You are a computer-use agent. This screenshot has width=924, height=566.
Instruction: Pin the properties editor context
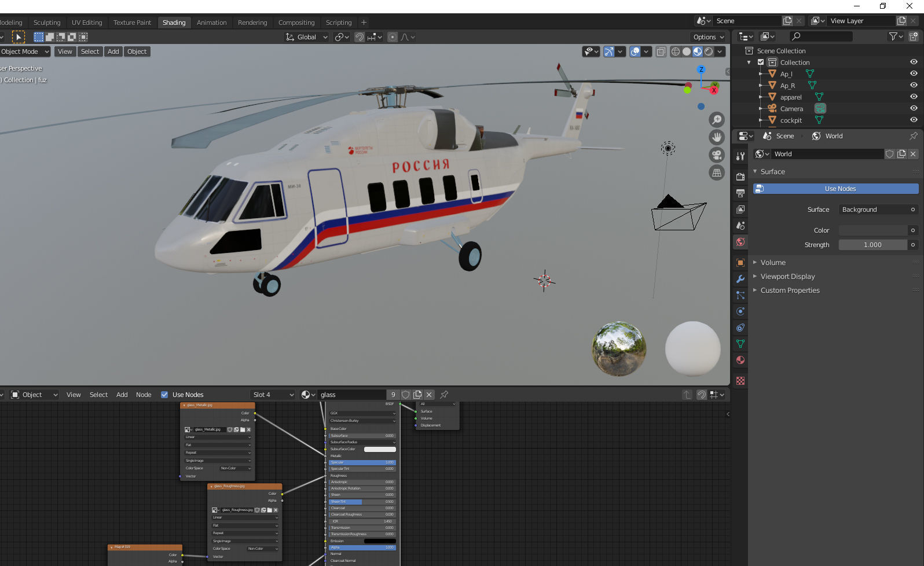pos(914,136)
